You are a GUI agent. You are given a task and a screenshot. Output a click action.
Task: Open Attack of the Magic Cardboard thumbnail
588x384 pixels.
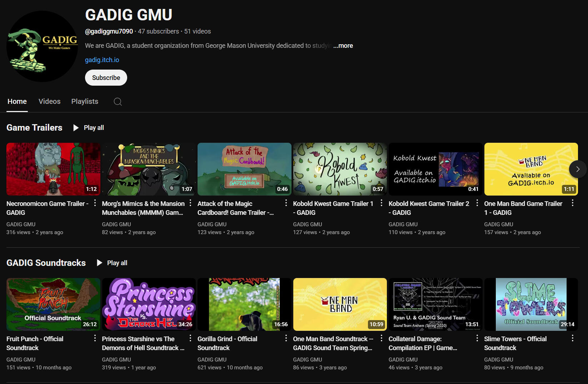pyautogui.click(x=244, y=169)
